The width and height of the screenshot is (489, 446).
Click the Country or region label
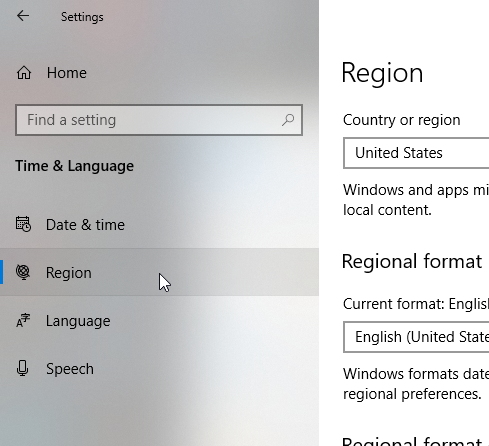(x=402, y=120)
